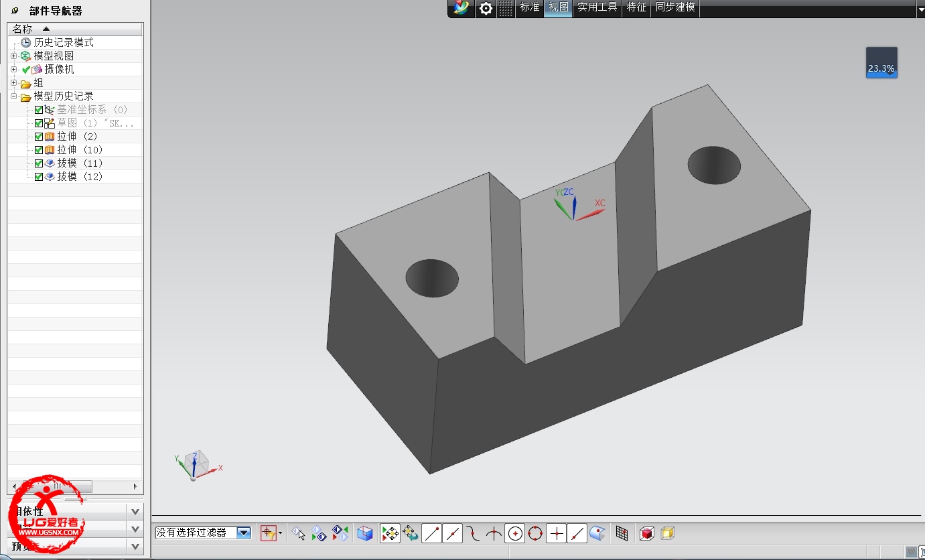Click the view triad in lower-left viewport
Image resolution: width=925 pixels, height=560 pixels.
(197, 465)
